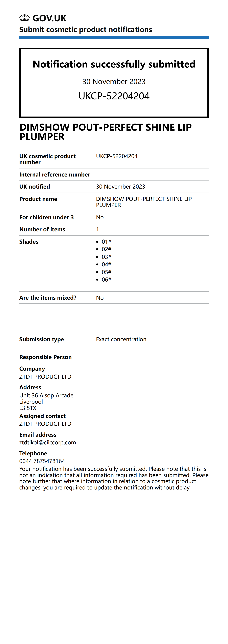The width and height of the screenshot is (228, 644).
Task: Select shade 04# in the Shades list
Action: (x=107, y=264)
